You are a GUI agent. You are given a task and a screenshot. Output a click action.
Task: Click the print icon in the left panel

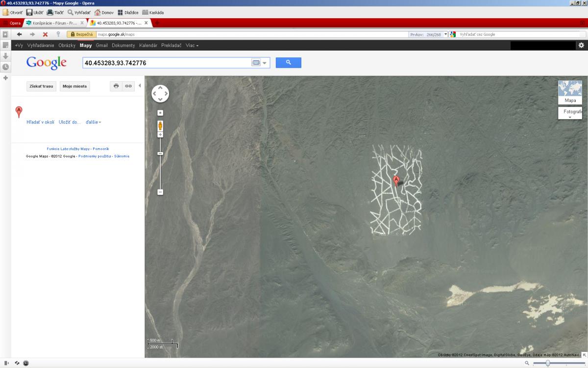[x=116, y=86]
